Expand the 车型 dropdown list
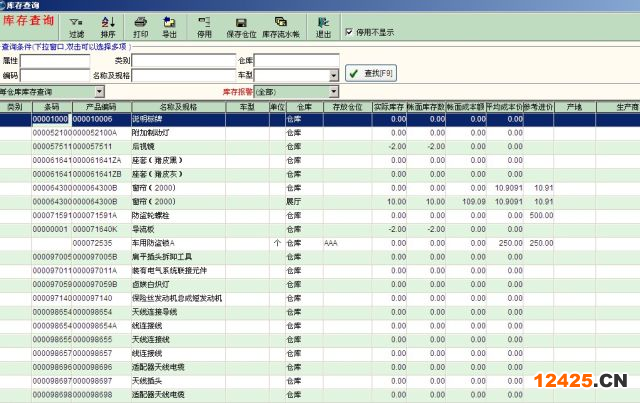The height and width of the screenshot is (403, 640). [331, 75]
